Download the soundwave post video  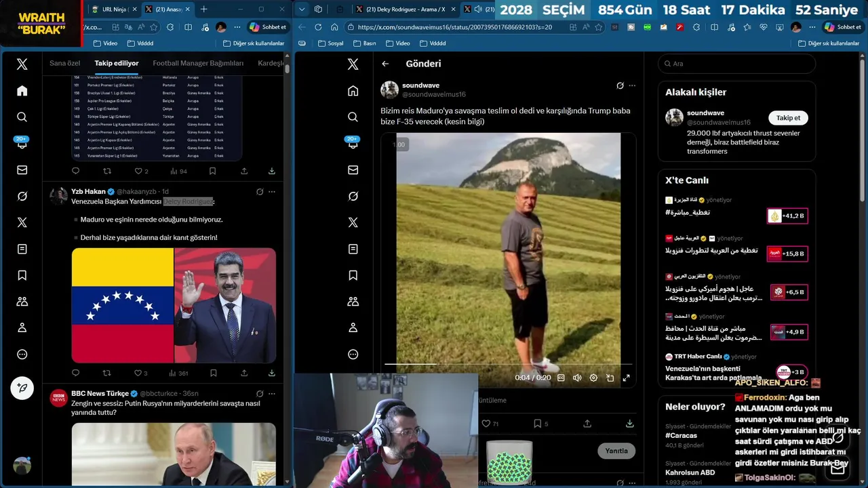[629, 424]
